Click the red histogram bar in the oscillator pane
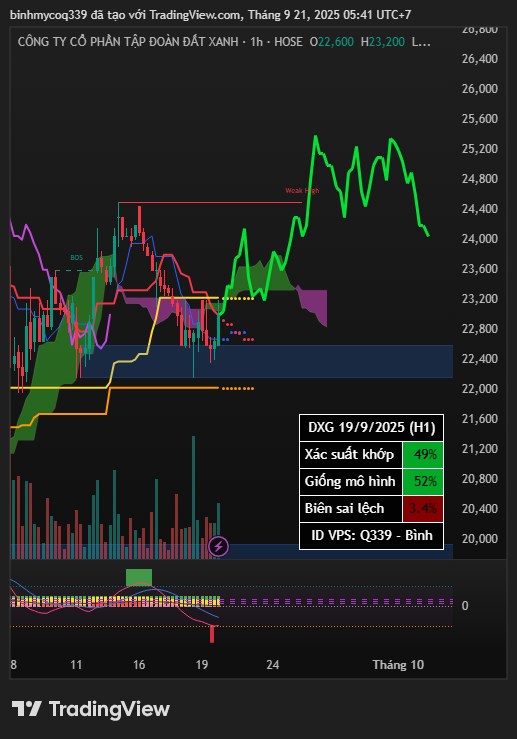This screenshot has width=517, height=739. click(x=212, y=634)
